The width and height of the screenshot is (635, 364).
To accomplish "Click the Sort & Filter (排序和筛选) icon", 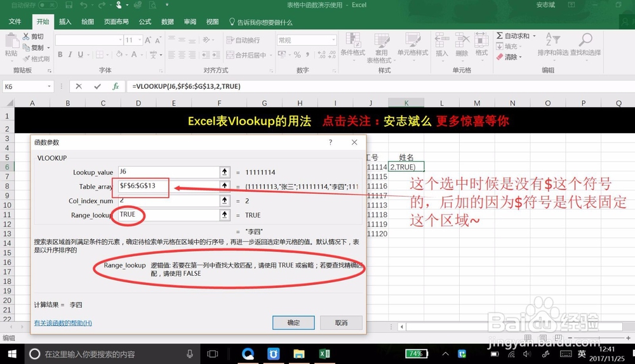I will point(553,40).
